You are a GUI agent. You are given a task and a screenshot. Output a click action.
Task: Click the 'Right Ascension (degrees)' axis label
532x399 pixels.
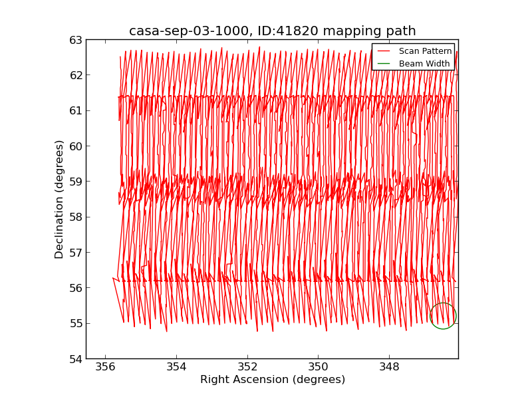(273, 379)
